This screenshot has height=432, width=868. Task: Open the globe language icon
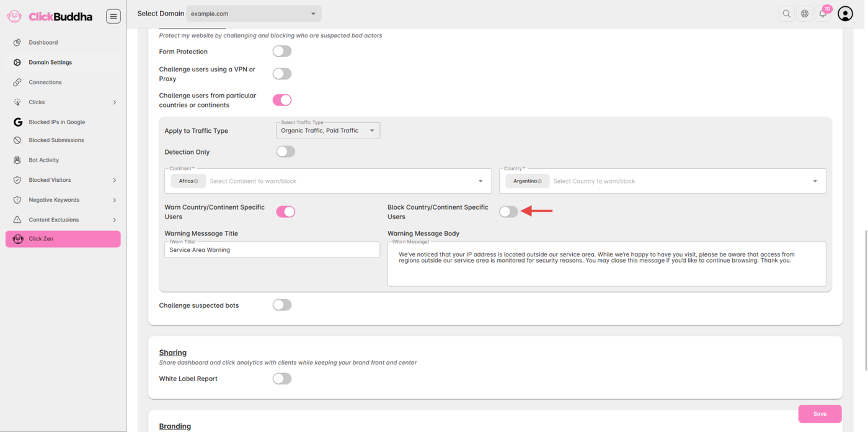point(805,14)
